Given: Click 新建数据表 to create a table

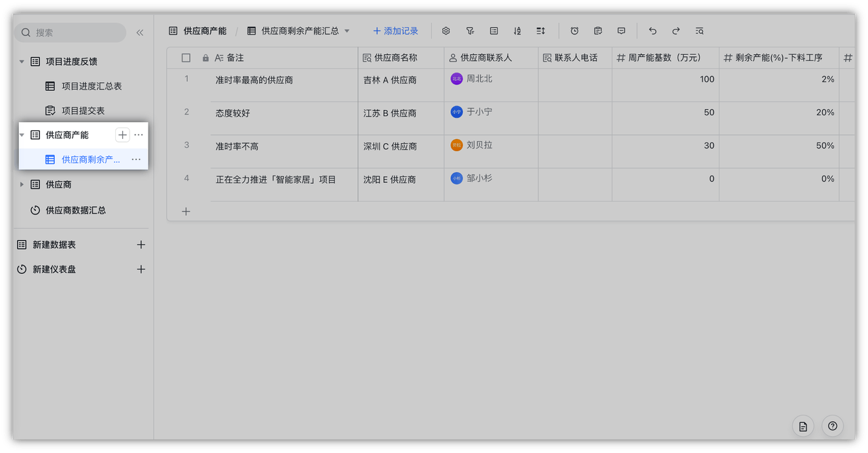Looking at the screenshot, I should click(54, 245).
